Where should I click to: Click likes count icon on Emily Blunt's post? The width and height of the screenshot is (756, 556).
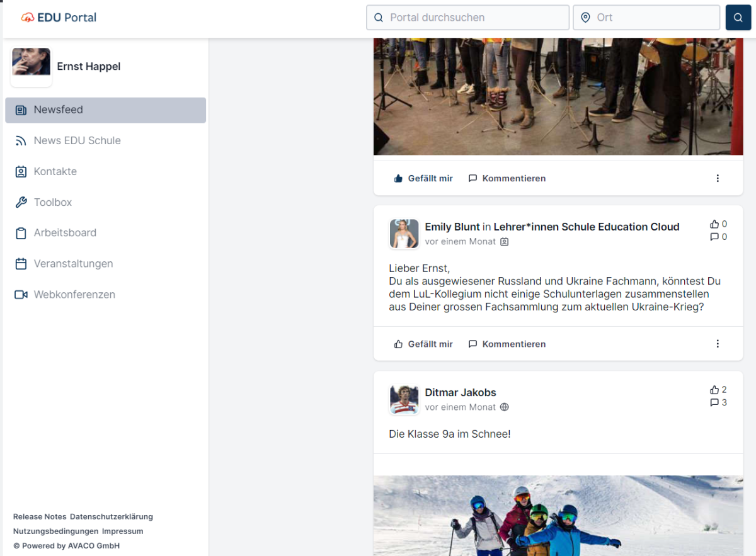(x=714, y=224)
